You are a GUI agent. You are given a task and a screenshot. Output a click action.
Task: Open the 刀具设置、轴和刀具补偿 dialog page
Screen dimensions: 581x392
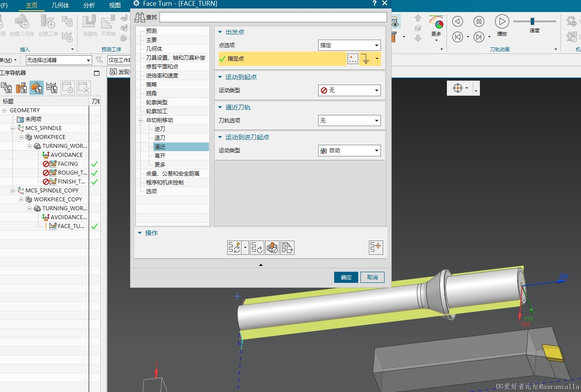pyautogui.click(x=176, y=58)
